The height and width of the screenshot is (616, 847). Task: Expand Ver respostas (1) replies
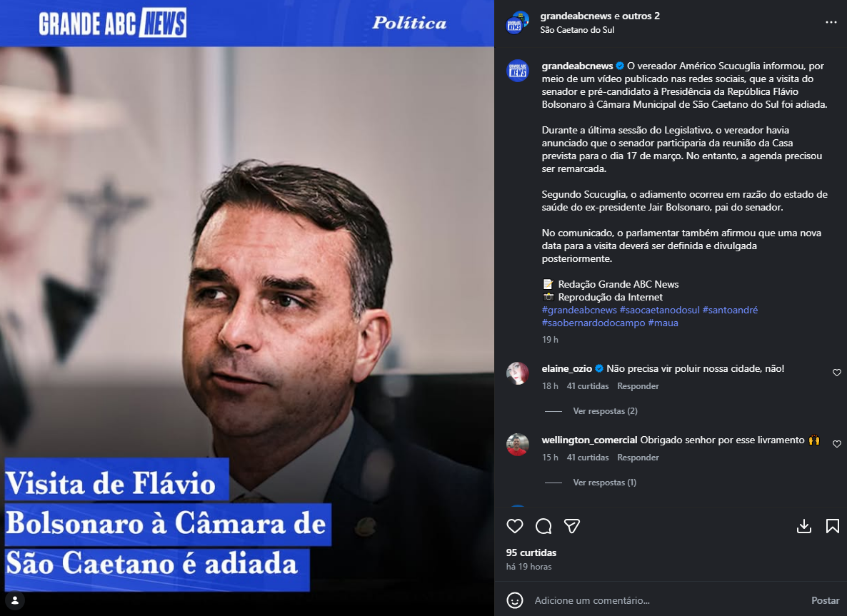pos(604,482)
